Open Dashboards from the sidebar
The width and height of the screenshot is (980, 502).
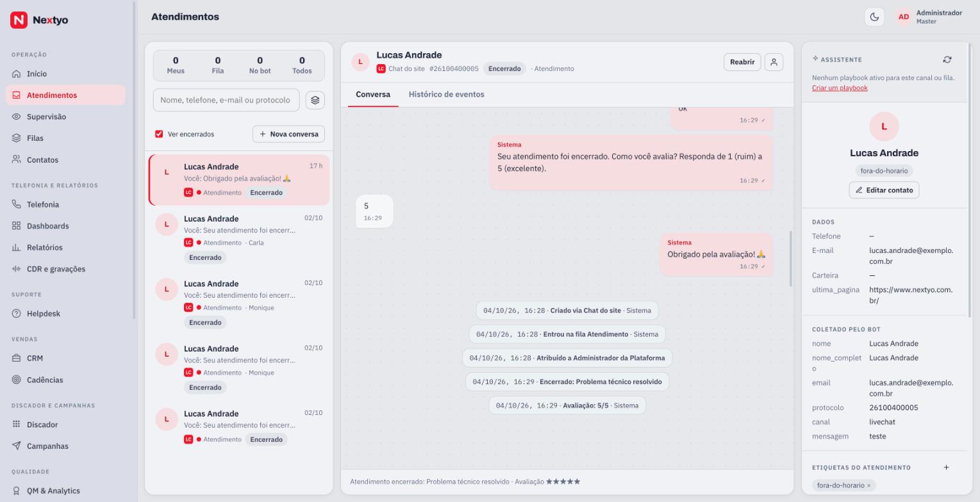click(66, 226)
